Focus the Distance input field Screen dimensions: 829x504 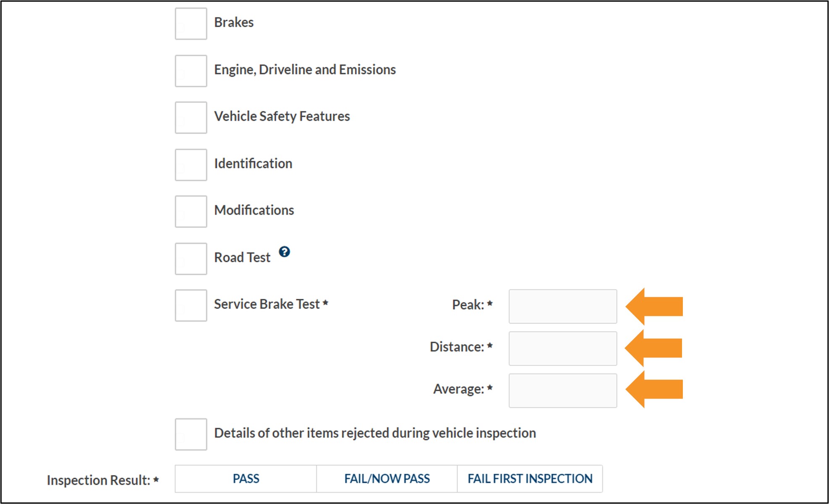click(563, 349)
